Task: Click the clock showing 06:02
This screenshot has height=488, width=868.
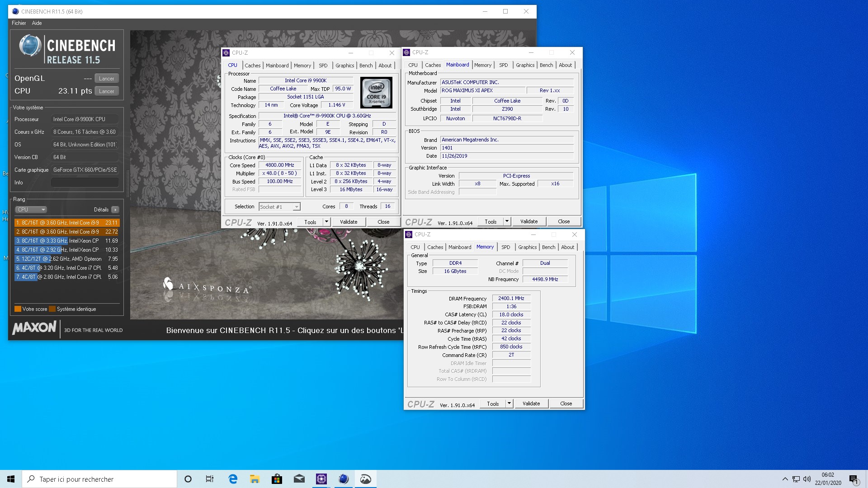Action: (x=828, y=475)
